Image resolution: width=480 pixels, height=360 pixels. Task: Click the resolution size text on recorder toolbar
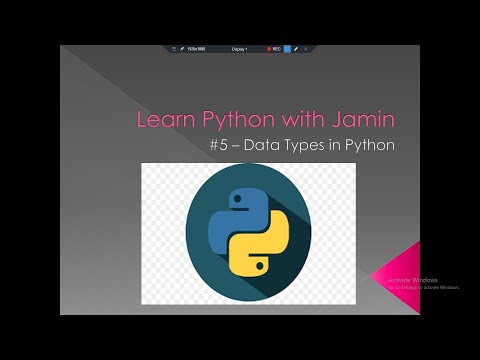pos(196,49)
